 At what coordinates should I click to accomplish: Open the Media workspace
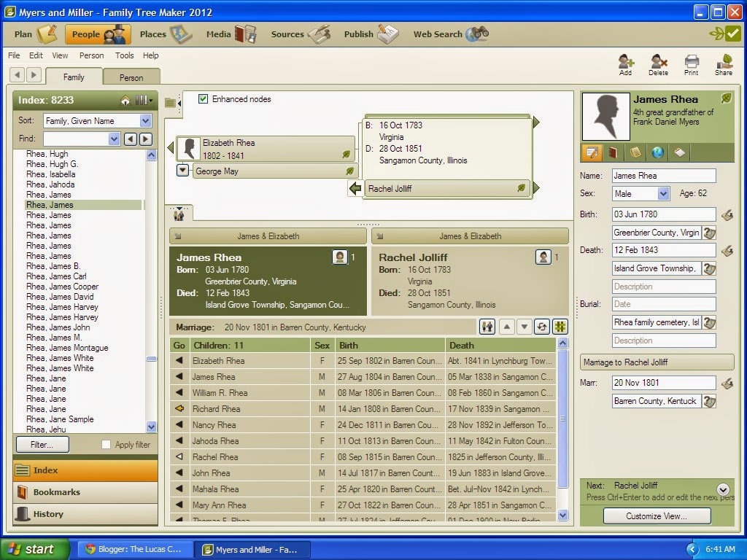pos(231,34)
